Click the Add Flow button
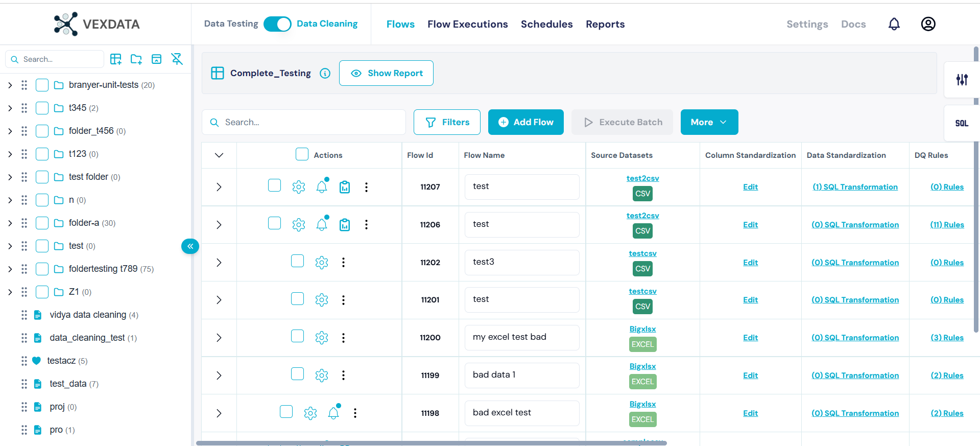The image size is (980, 446). 525,122
